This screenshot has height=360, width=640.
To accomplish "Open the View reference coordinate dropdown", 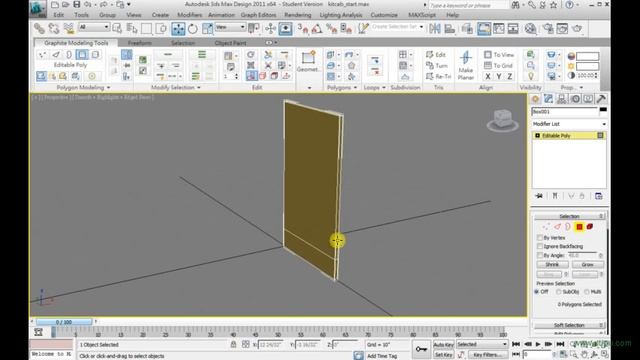I will click(230, 27).
